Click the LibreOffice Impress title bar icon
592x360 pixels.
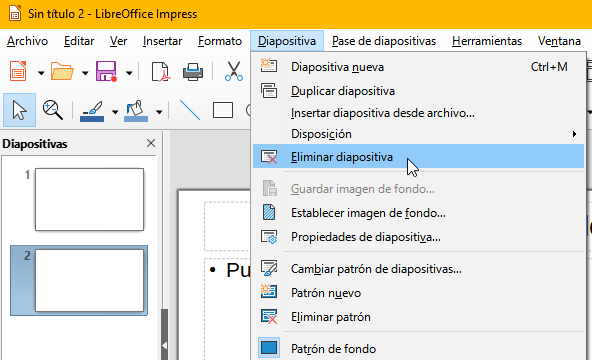pos(15,14)
